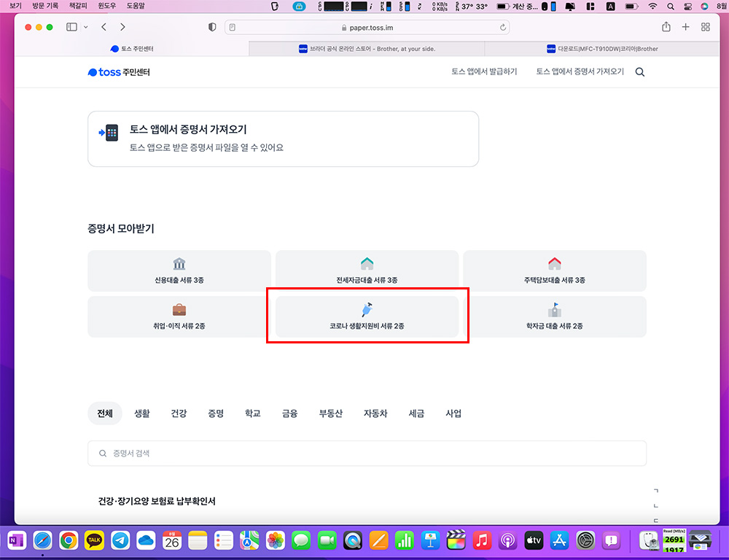Select the 전체 category tab

(x=104, y=413)
